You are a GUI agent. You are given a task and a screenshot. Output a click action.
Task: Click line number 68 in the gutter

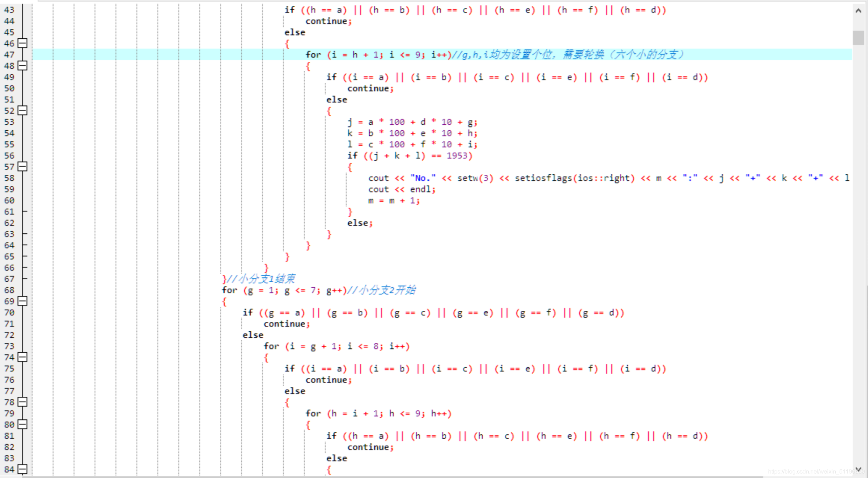click(x=9, y=290)
